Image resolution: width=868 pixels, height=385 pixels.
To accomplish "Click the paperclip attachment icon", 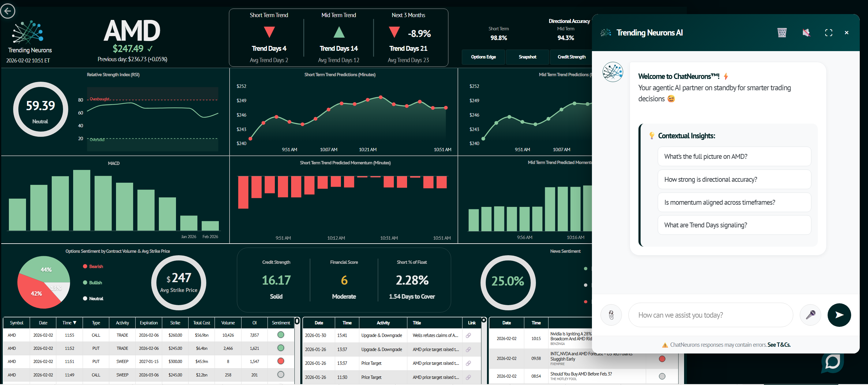I will [x=611, y=315].
